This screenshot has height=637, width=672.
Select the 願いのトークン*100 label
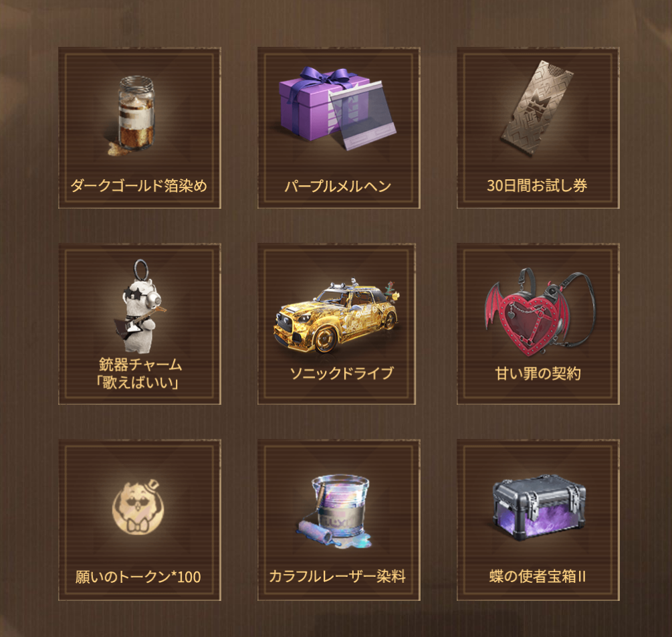tap(138, 577)
